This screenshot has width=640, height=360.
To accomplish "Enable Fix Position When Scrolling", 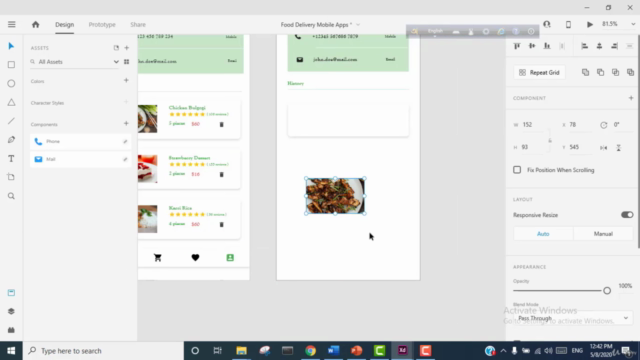I will pos(517,170).
